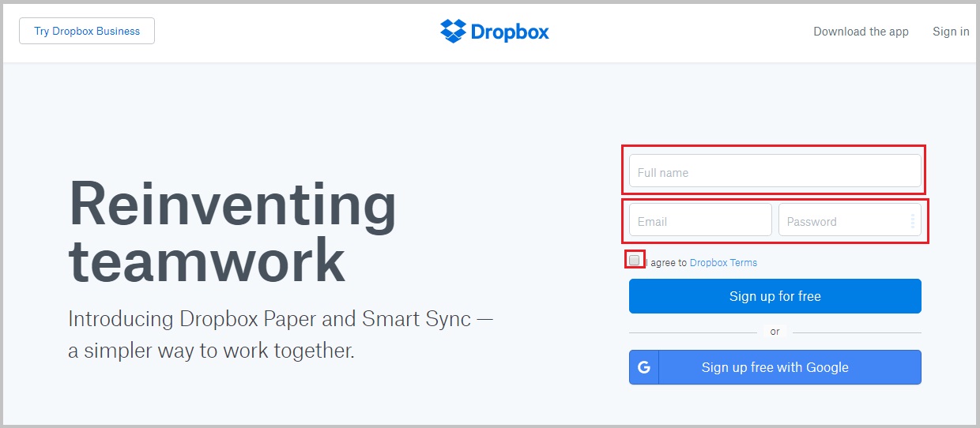Focus the Email input field
The height and width of the screenshot is (428, 980).
click(700, 220)
